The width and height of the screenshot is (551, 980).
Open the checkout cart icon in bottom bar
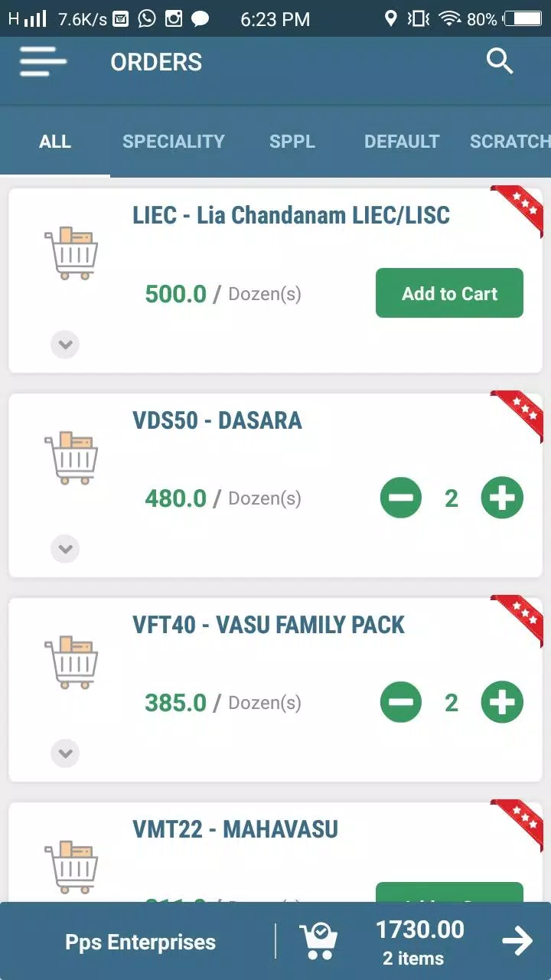coord(318,941)
